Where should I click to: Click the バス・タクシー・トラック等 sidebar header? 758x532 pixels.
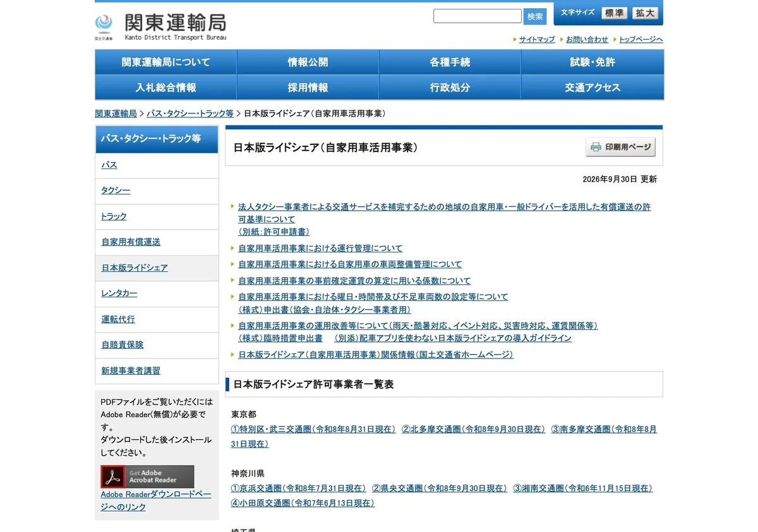157,139
